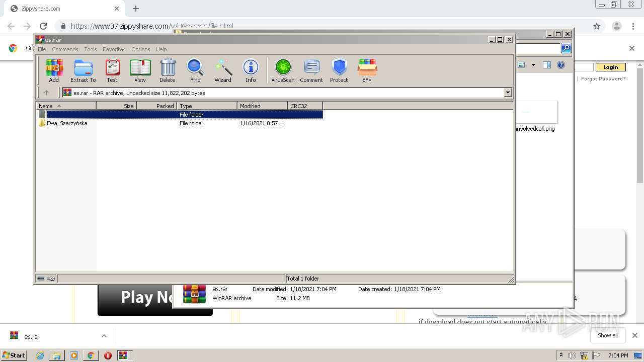Toggle the Explorer preview pane icon
Viewport: 644px width, 362px height.
click(547, 65)
